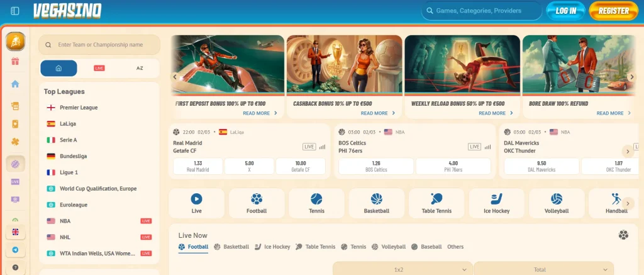Read more about First Deposit Bonus
This screenshot has height=275, width=644.
click(x=260, y=113)
